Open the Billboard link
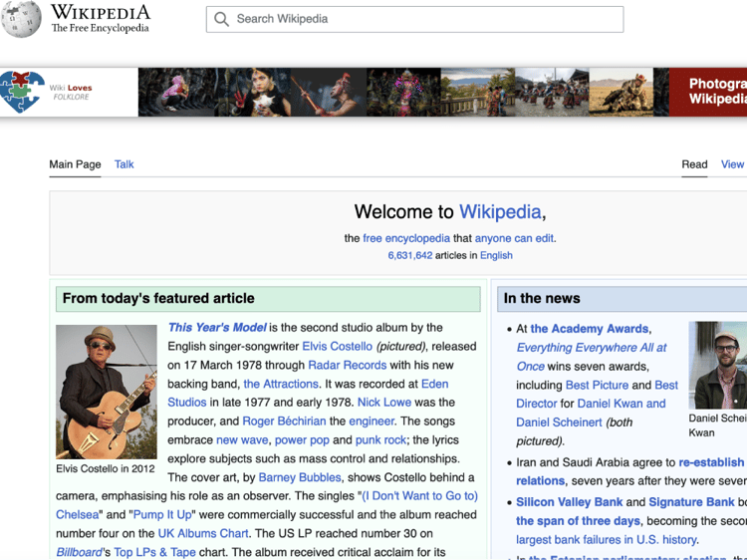This screenshot has height=560, width=747. tap(79, 552)
